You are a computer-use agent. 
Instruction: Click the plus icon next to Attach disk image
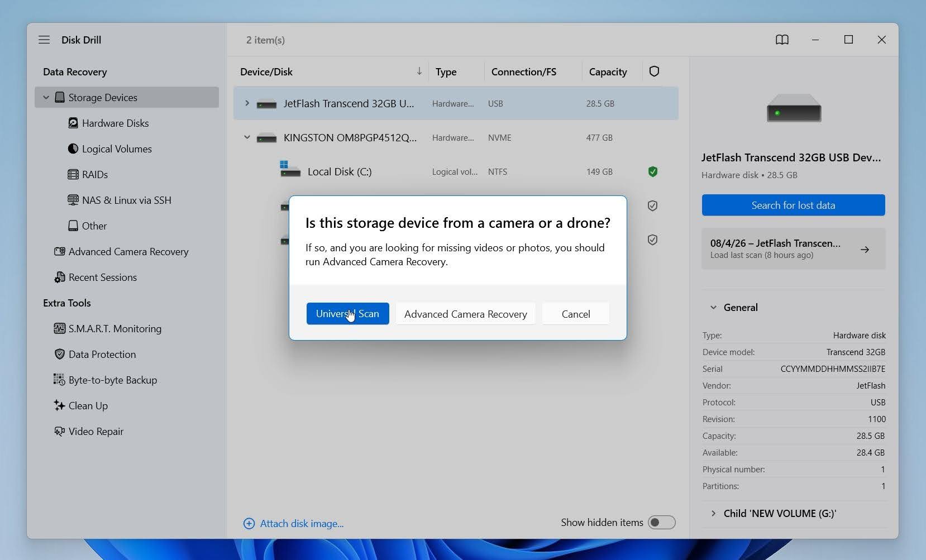tap(249, 523)
